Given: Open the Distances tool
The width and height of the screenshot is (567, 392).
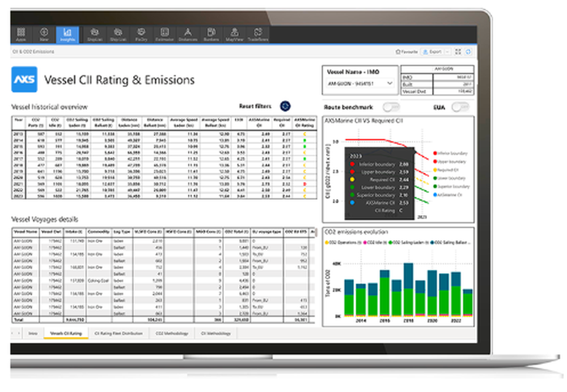Looking at the screenshot, I should pyautogui.click(x=188, y=35).
